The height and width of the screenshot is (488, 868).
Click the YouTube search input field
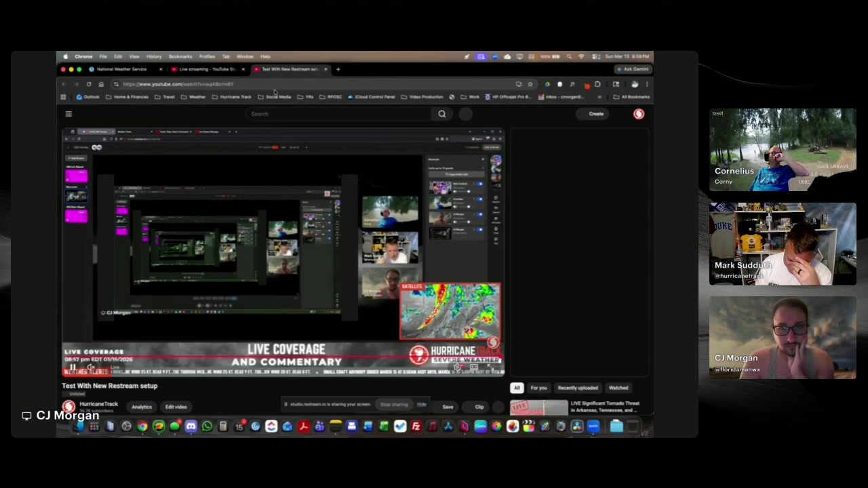coord(339,114)
